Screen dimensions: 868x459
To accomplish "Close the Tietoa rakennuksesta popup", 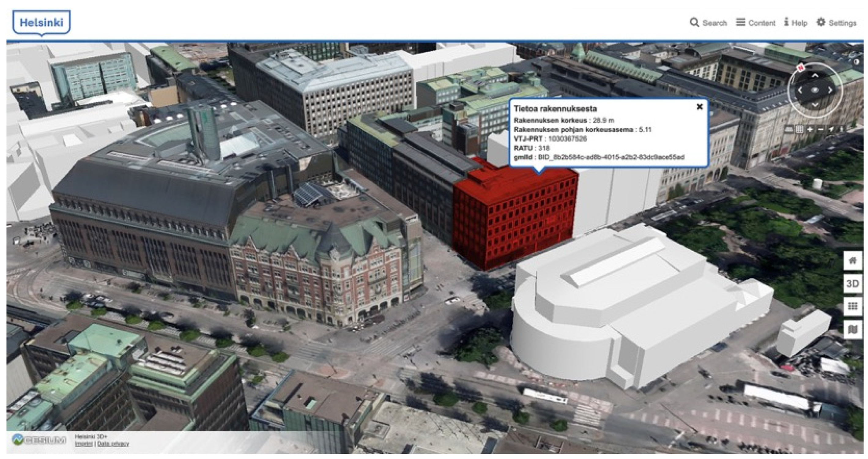I will click(x=699, y=107).
